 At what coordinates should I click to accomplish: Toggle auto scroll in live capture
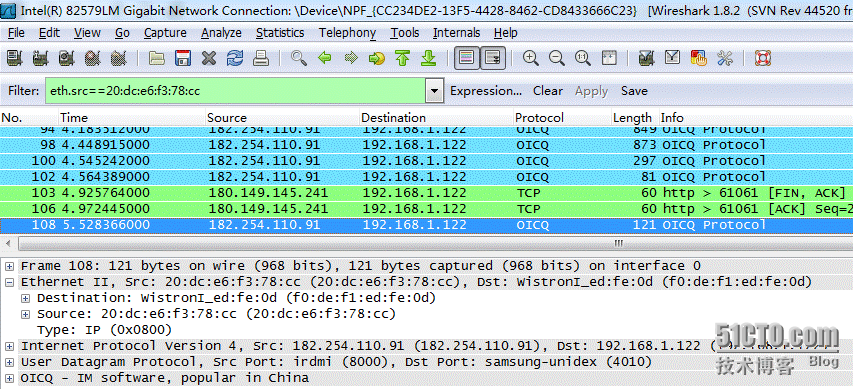(x=493, y=58)
